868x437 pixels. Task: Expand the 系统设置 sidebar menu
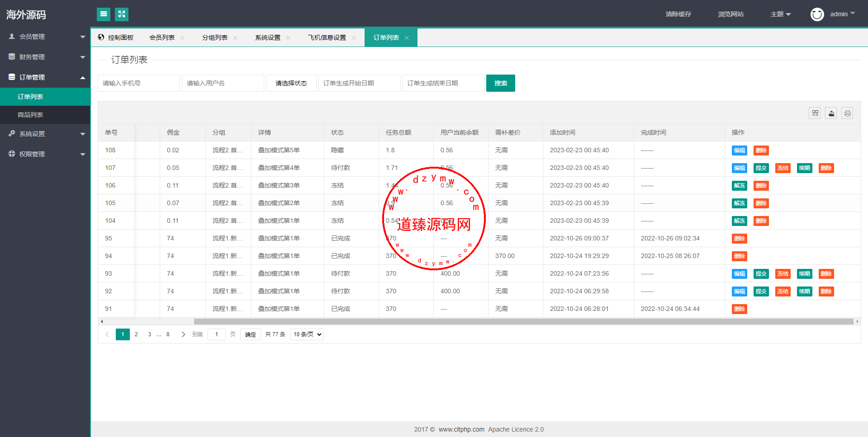(x=45, y=134)
